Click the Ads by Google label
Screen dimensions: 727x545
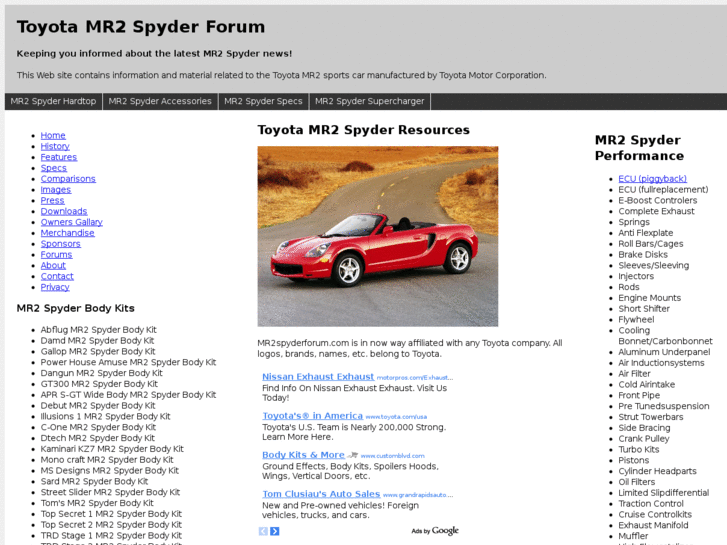pyautogui.click(x=435, y=531)
